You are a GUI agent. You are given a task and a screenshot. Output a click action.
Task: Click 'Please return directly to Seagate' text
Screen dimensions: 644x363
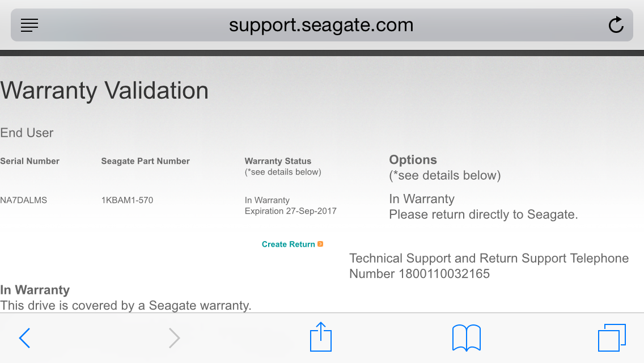483,215
